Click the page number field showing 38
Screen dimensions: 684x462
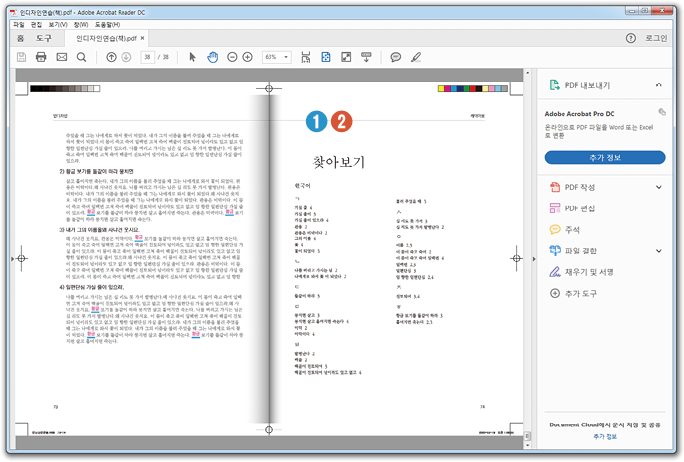(x=147, y=57)
